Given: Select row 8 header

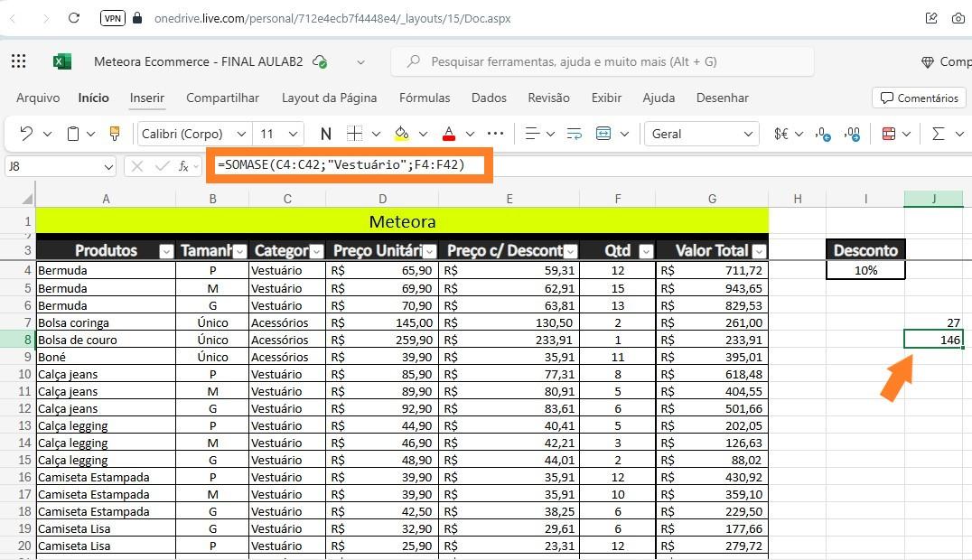Looking at the screenshot, I should [x=18, y=340].
